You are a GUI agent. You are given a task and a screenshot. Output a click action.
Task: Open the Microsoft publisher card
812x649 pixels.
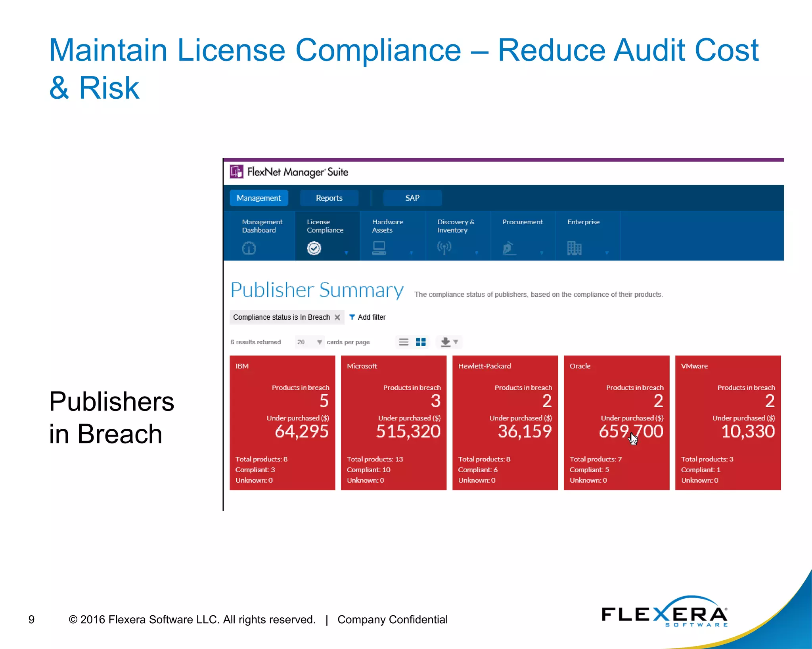point(394,423)
